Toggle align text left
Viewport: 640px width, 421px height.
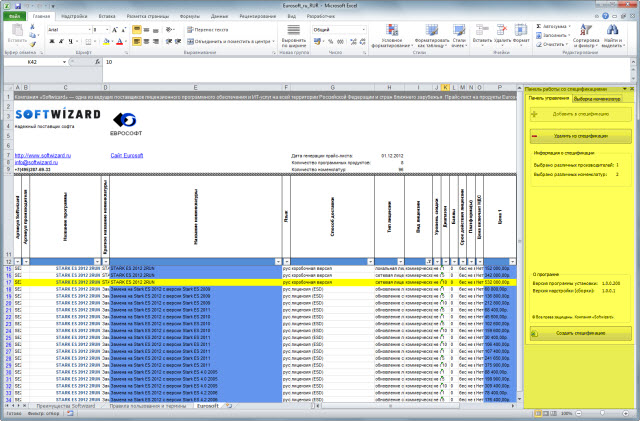click(137, 41)
